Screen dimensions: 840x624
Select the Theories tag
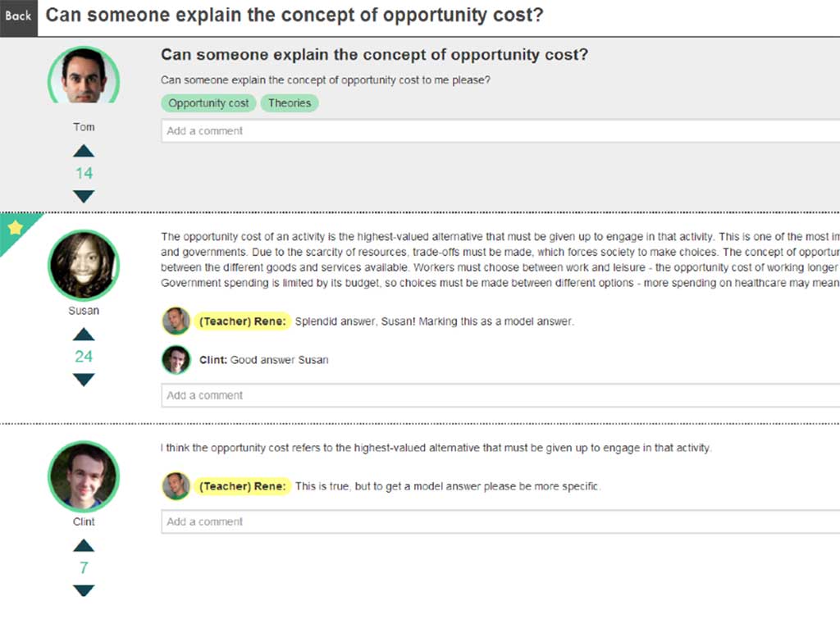tap(290, 103)
